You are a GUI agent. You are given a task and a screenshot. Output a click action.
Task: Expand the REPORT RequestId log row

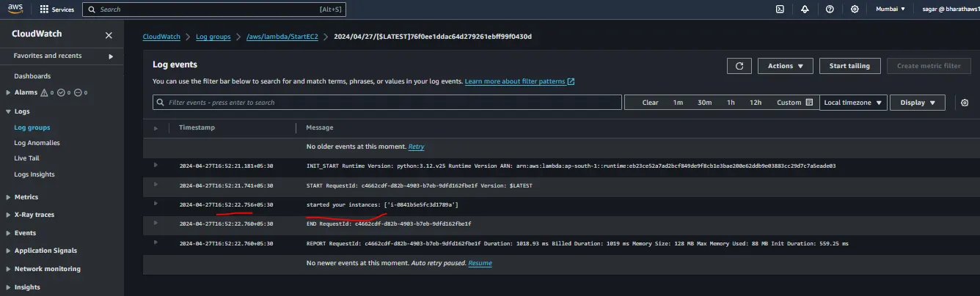(156, 243)
